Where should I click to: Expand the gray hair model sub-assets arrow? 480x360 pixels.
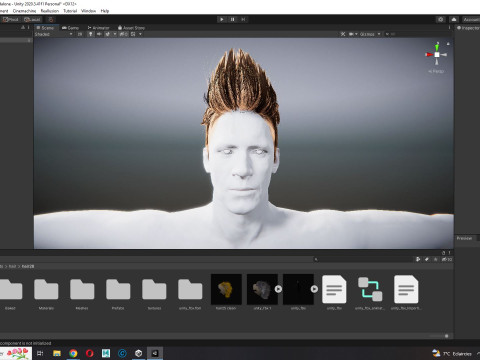tap(278, 289)
